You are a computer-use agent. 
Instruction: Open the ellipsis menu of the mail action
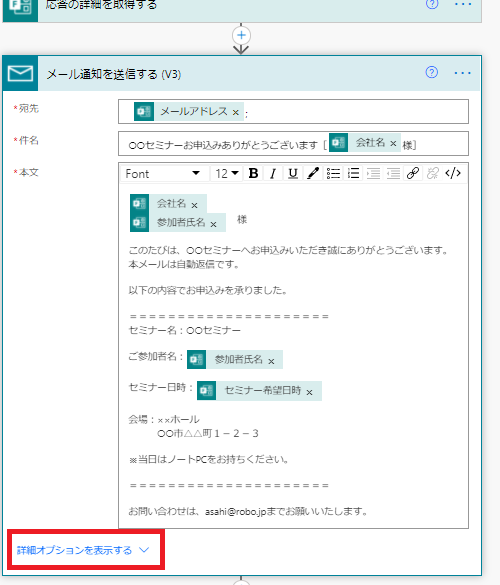point(462,73)
